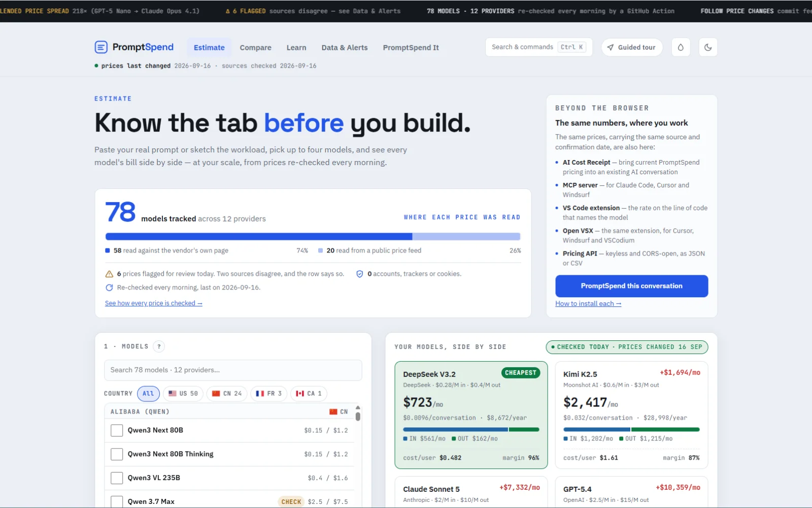Click the warning triangle beside flagged prices
Image resolution: width=812 pixels, height=508 pixels.
tap(109, 274)
